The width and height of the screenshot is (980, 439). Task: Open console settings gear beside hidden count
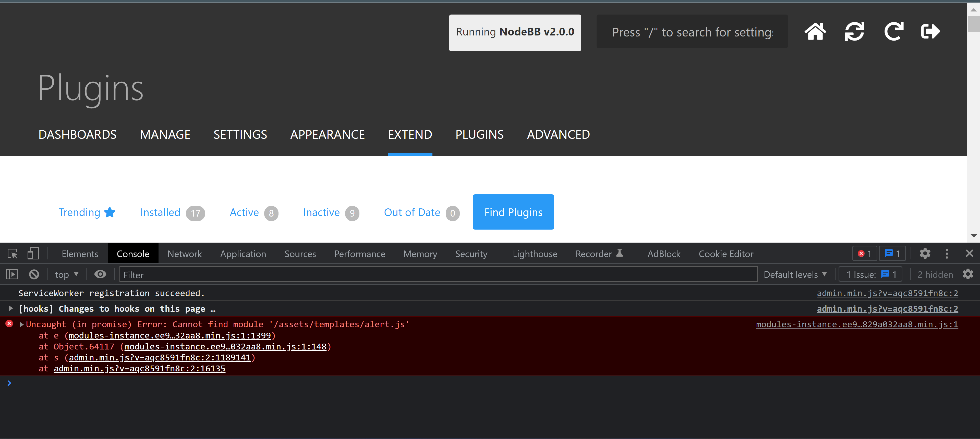coord(968,274)
